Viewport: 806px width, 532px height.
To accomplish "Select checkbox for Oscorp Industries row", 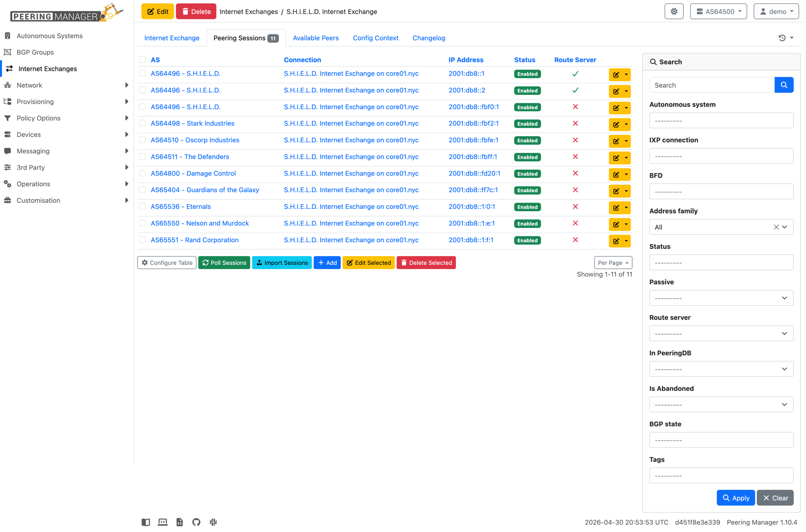I will (x=142, y=140).
